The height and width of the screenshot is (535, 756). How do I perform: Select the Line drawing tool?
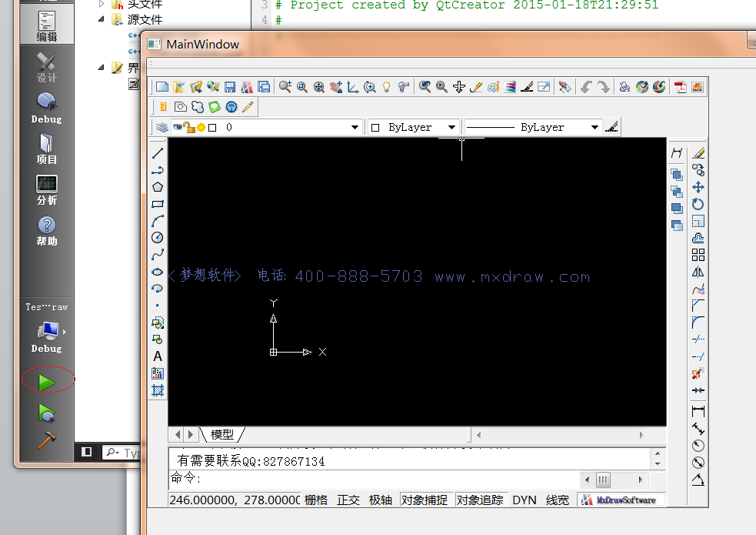pyautogui.click(x=158, y=153)
